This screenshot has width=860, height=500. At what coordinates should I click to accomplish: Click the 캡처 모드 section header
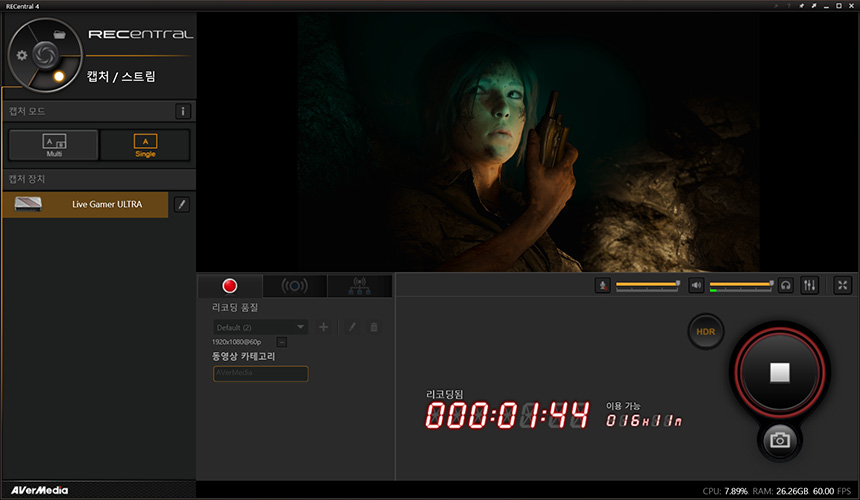[27, 111]
